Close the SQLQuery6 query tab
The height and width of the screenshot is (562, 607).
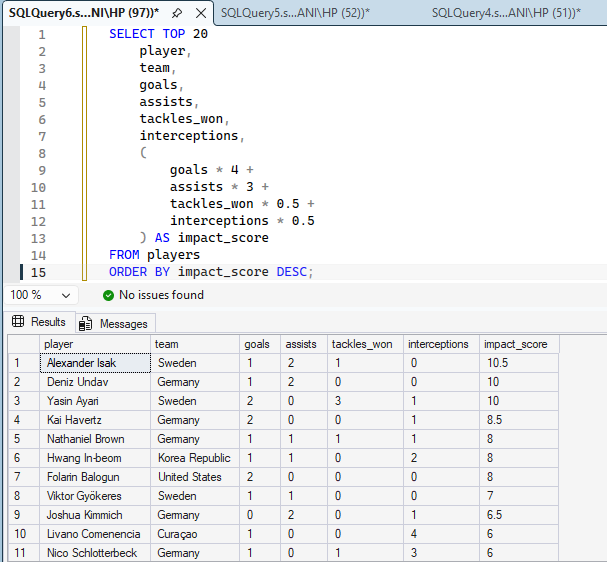click(x=201, y=13)
